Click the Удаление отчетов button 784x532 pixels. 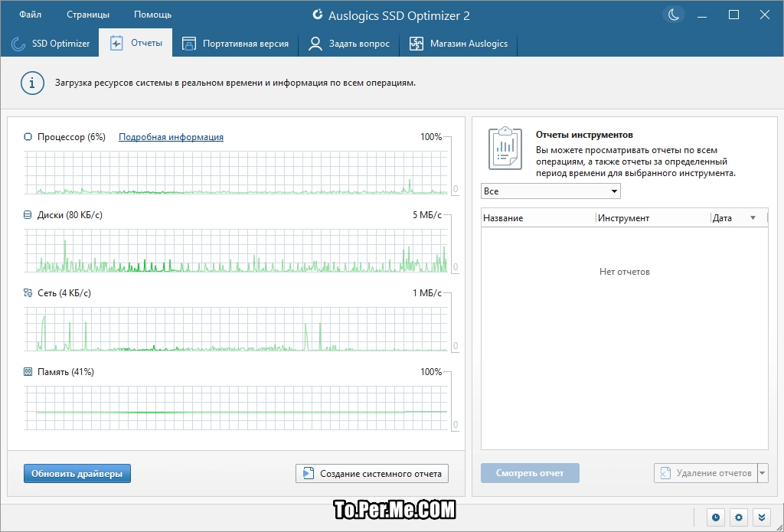[705, 473]
